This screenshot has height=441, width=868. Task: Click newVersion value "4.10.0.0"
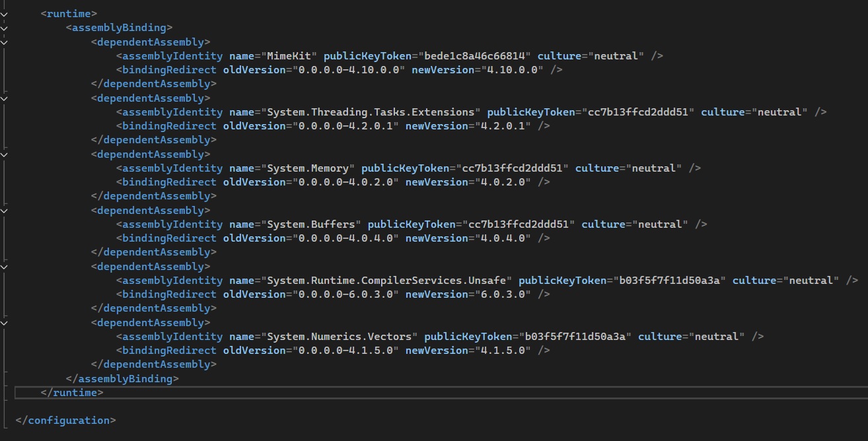(x=501, y=70)
